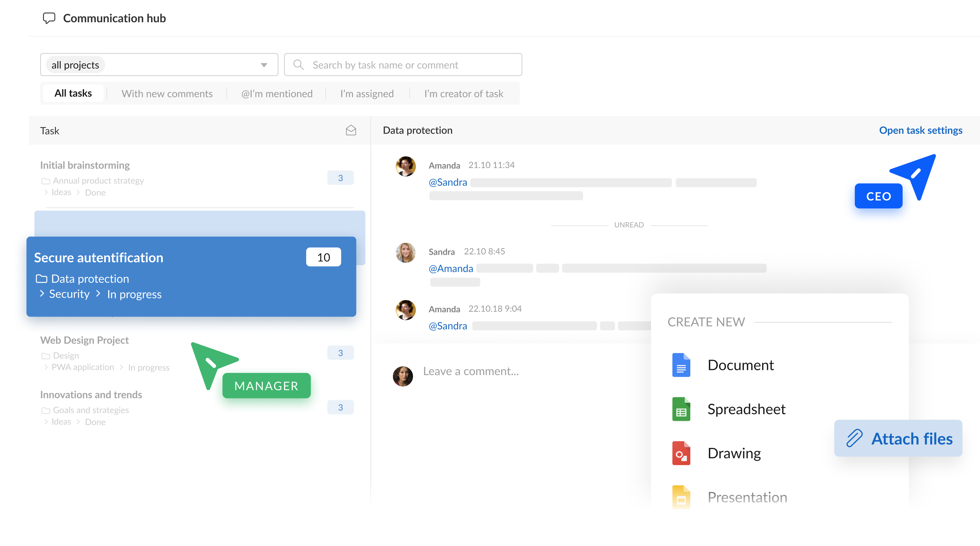Image resolution: width=980 pixels, height=546 pixels.
Task: Click the blue Document file icon
Action: (x=681, y=365)
